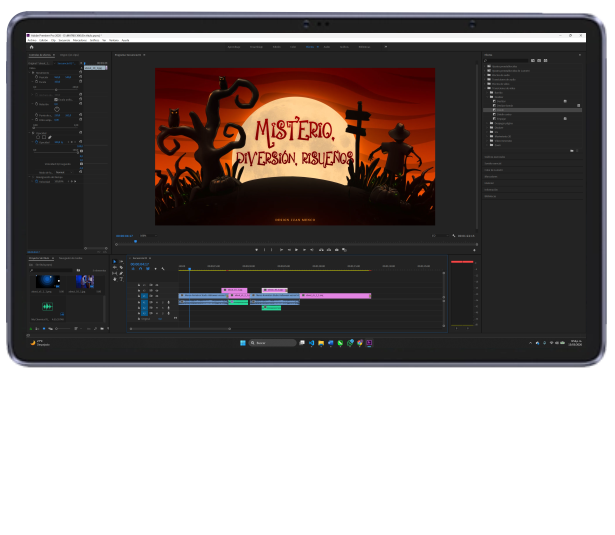This screenshot has height=535, width=615.
Task: Toggle the Posición animation stopwatch
Action: (35, 78)
